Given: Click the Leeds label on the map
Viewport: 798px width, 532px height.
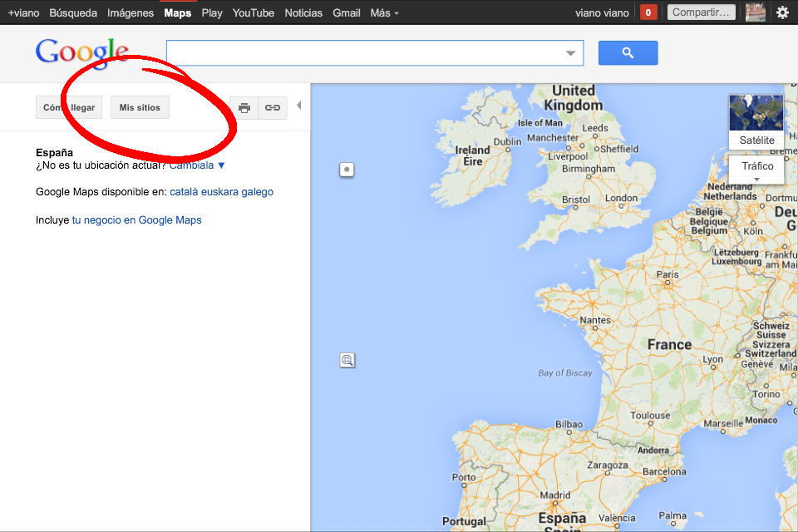Looking at the screenshot, I should pyautogui.click(x=595, y=128).
